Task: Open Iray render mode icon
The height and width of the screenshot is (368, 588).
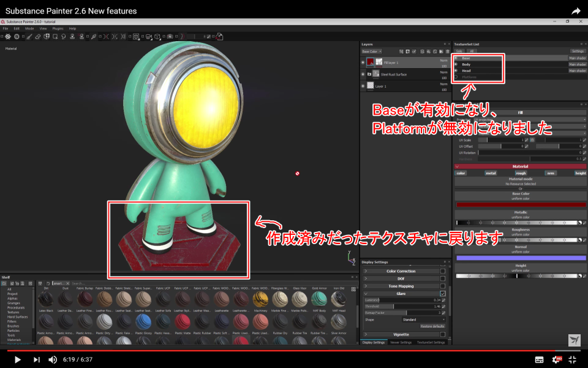Action: coord(170,36)
